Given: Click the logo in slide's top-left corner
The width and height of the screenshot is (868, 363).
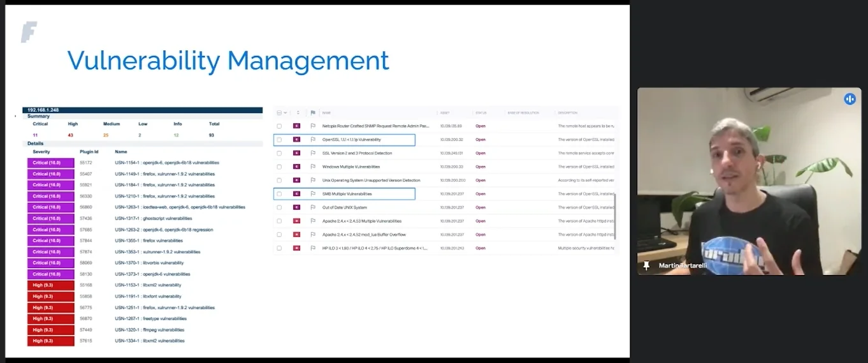Looking at the screenshot, I should pos(29,32).
